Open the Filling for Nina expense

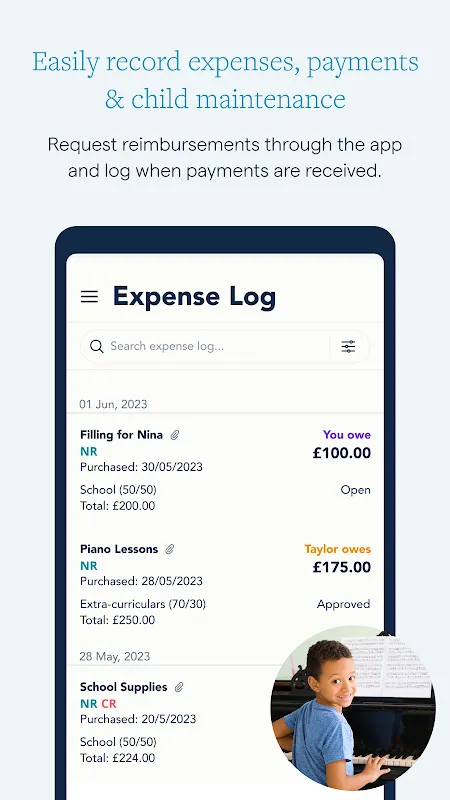[x=225, y=470]
